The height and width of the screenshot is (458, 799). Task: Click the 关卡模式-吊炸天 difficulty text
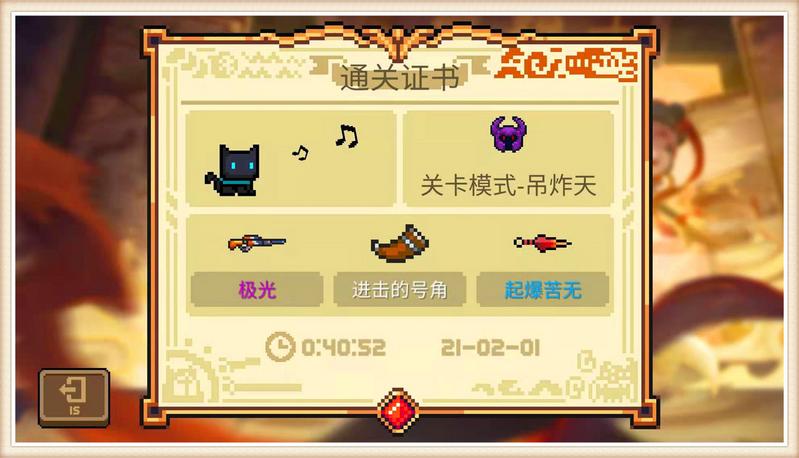508,185
